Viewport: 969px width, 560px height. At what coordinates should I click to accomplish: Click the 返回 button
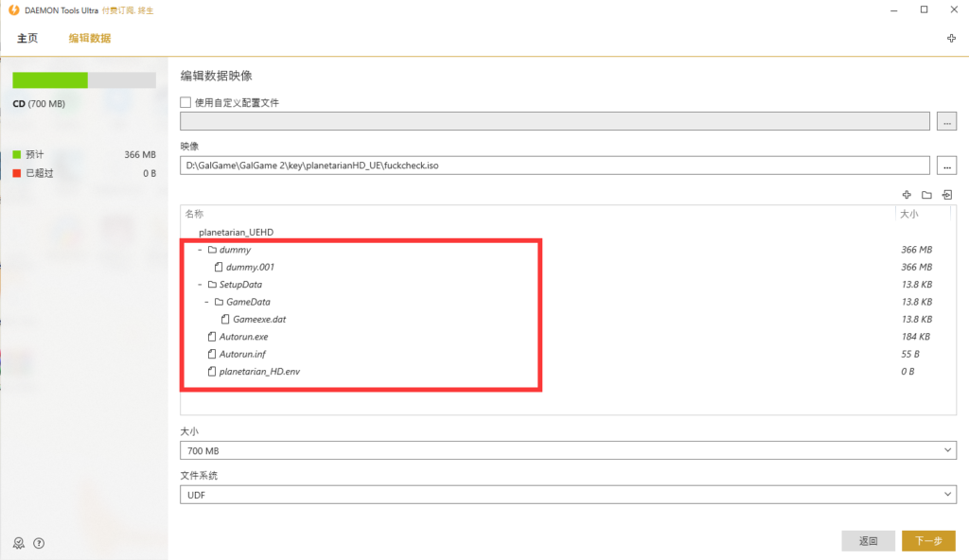(x=868, y=541)
